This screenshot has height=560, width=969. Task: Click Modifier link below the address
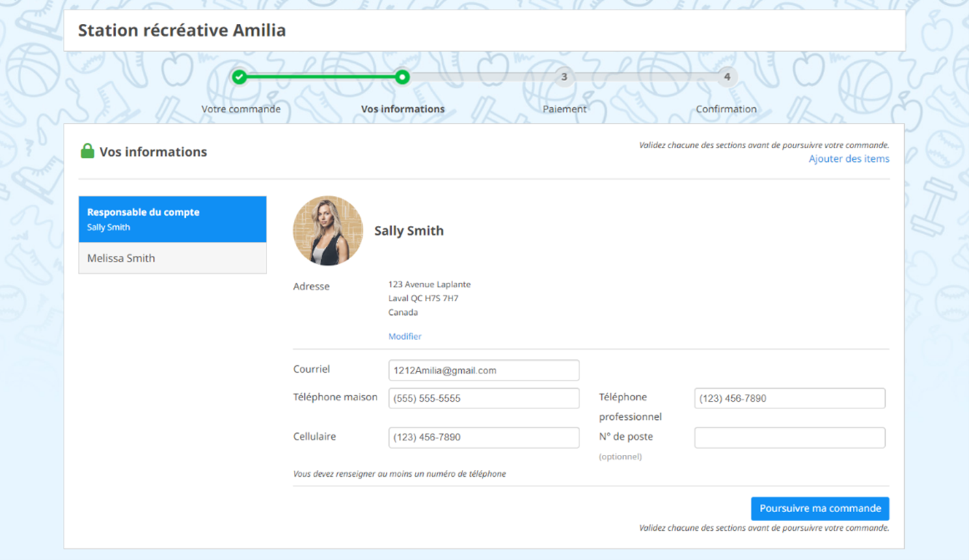pos(405,337)
